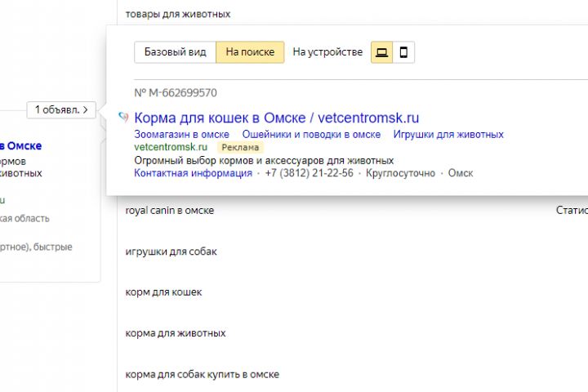This screenshot has height=392, width=588.
Task: Expand the '1 объявл.' button
Action: [x=61, y=110]
